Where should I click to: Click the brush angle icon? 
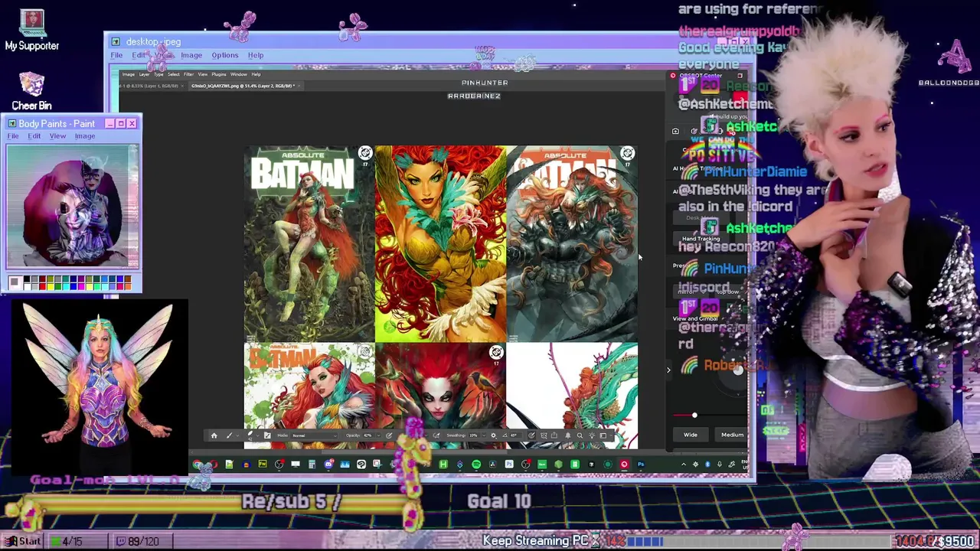pyautogui.click(x=505, y=435)
